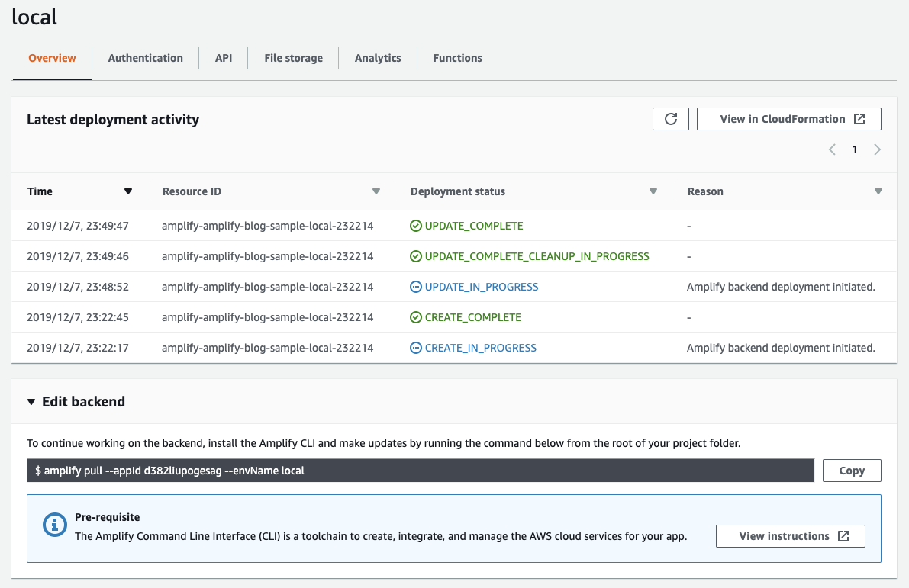Click previous page chevron in pagination

833,149
